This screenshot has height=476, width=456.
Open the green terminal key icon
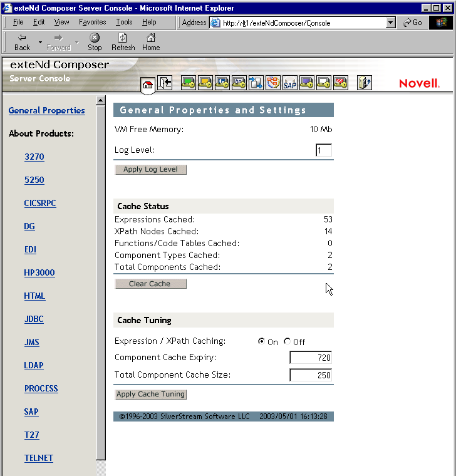coord(189,83)
